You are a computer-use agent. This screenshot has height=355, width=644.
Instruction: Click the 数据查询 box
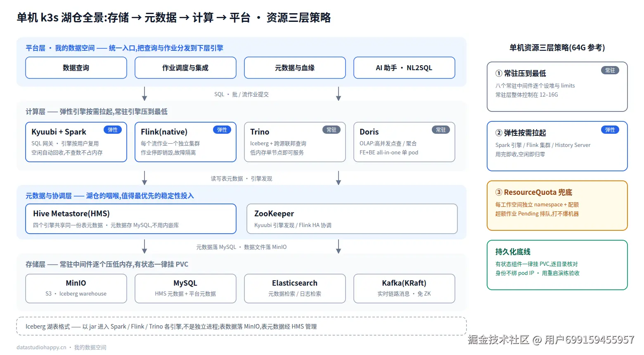point(76,68)
